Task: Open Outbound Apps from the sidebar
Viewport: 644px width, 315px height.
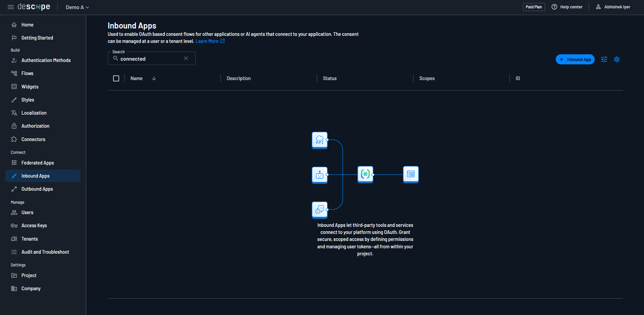Action: [x=37, y=189]
